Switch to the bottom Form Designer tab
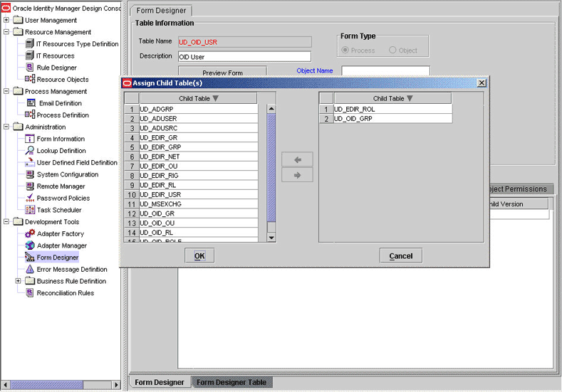This screenshot has height=392, width=562. click(x=160, y=382)
